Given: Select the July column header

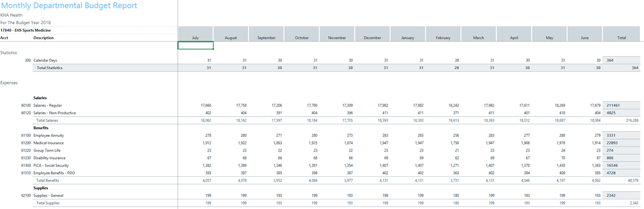Looking at the screenshot, I should (x=196, y=34).
